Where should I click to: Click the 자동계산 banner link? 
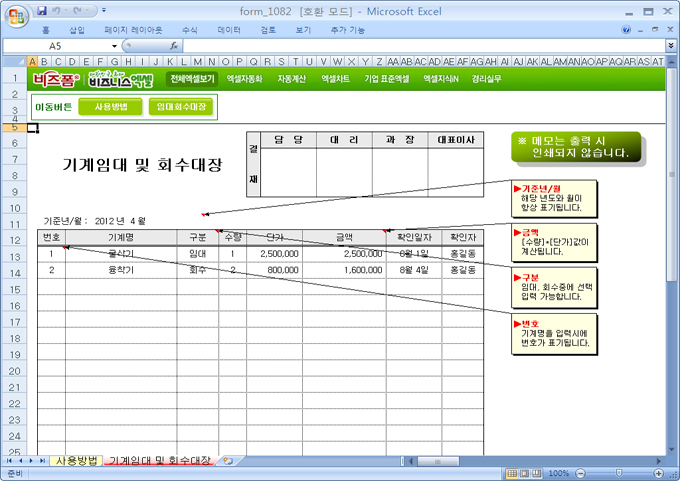pyautogui.click(x=291, y=79)
